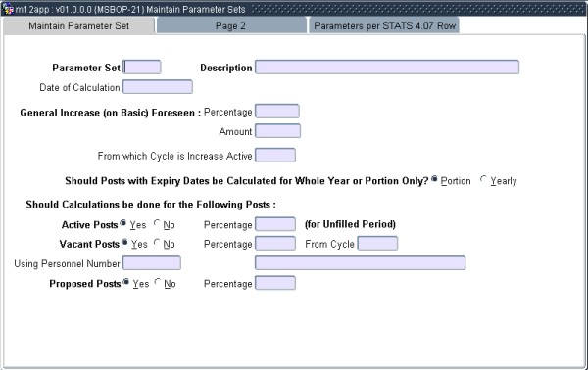
Task: Set Vacant Posts to No
Action: coord(157,243)
